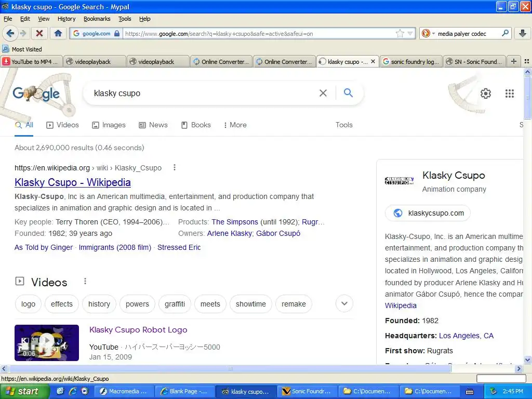Show all tabs list button
The image size is (532, 399).
point(527,61)
